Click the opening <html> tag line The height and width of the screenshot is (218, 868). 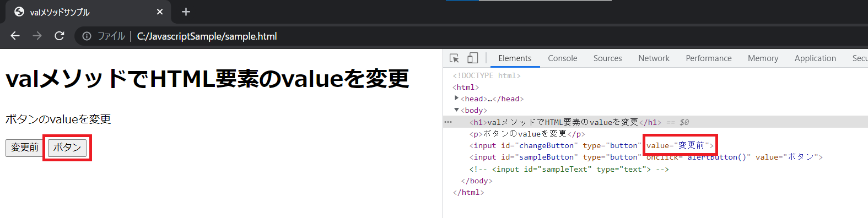[x=466, y=87]
